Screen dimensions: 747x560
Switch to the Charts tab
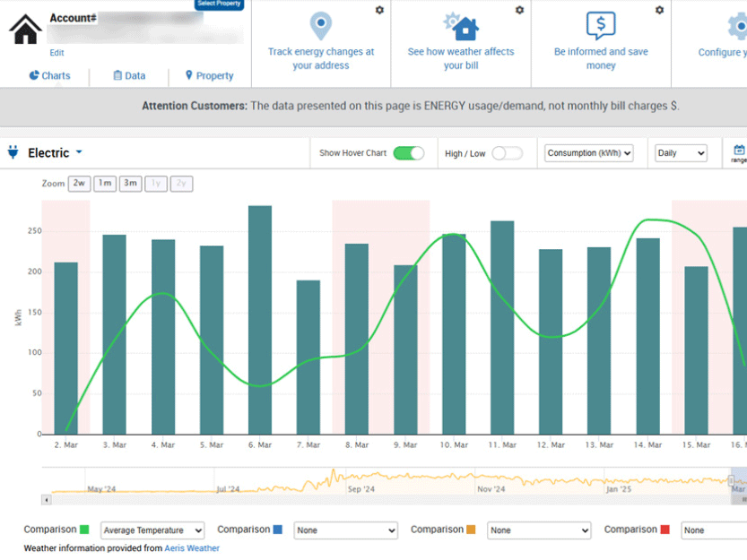click(50, 76)
